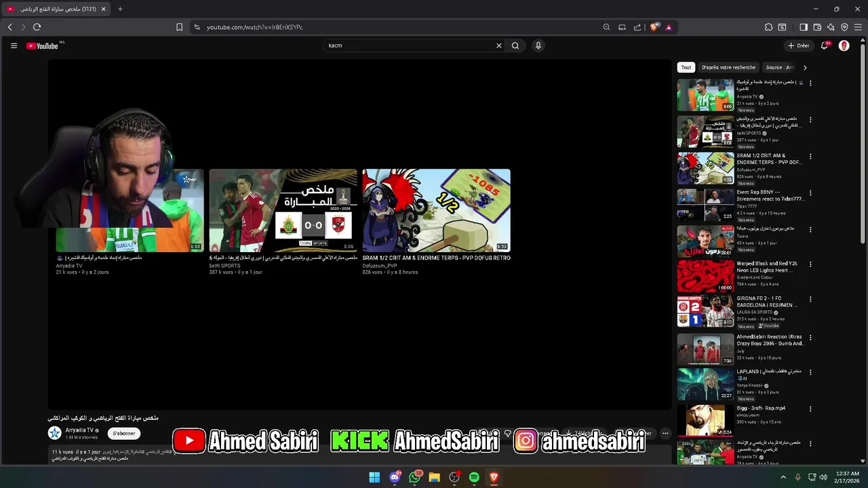Click the page vertical scrollbar

(x=863, y=144)
